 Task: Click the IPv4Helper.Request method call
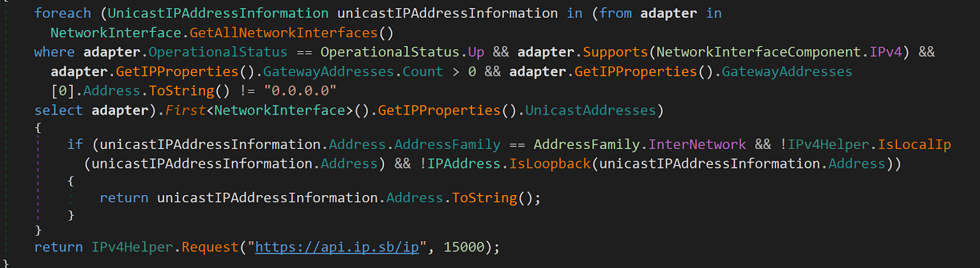(x=165, y=247)
